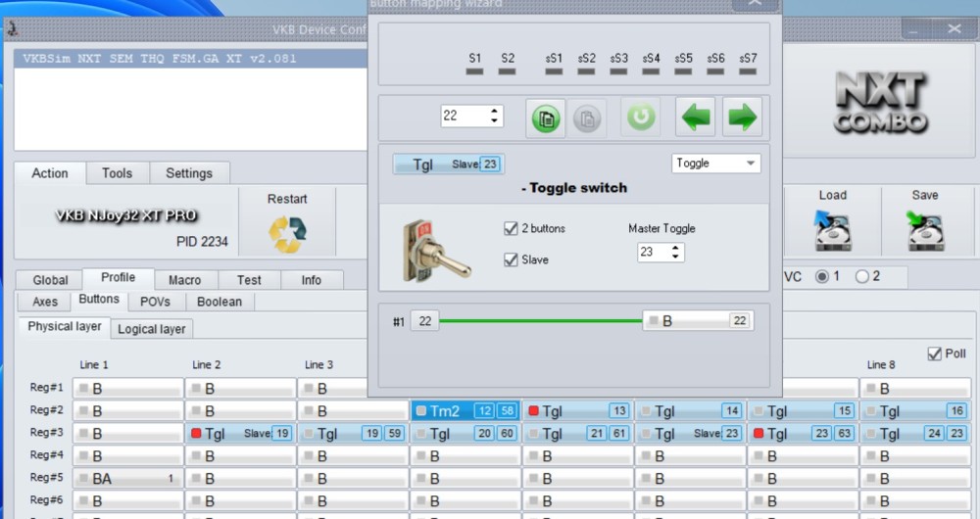Toggle the Poll checkbox
The height and width of the screenshot is (519, 980).
coord(934,354)
